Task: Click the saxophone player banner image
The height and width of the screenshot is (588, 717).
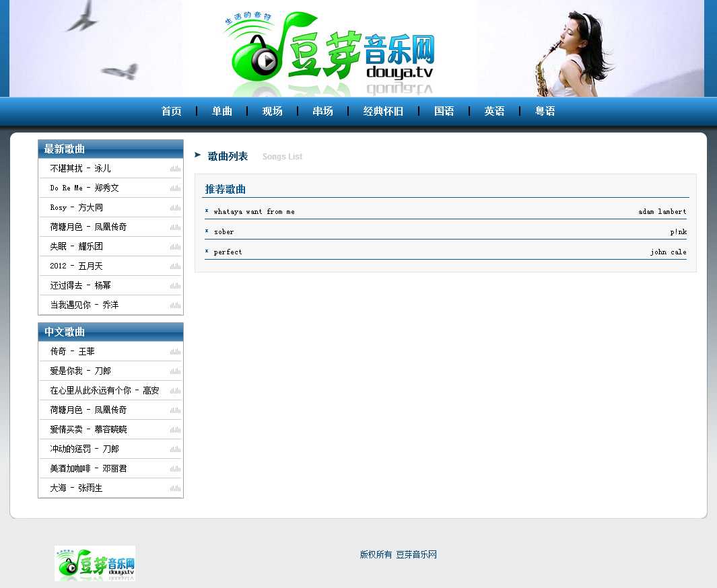Action: [x=572, y=50]
